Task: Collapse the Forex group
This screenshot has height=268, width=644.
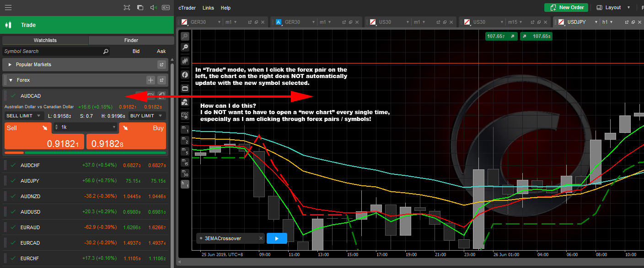Action: click(x=11, y=80)
